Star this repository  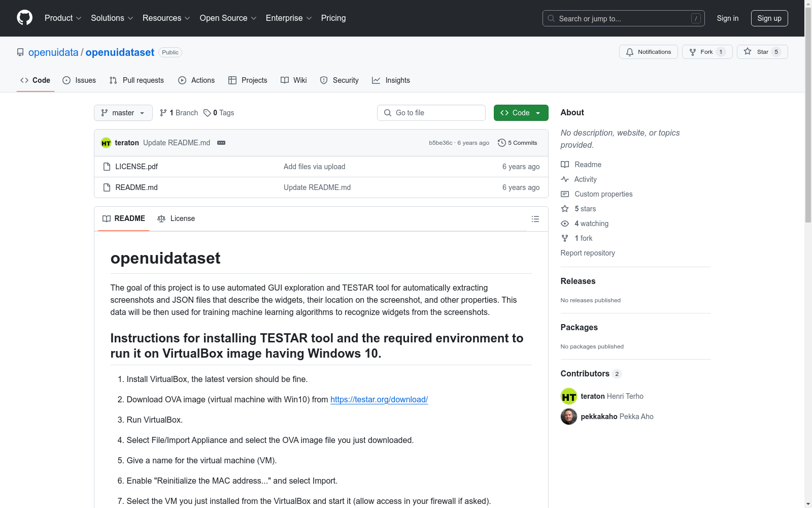762,52
